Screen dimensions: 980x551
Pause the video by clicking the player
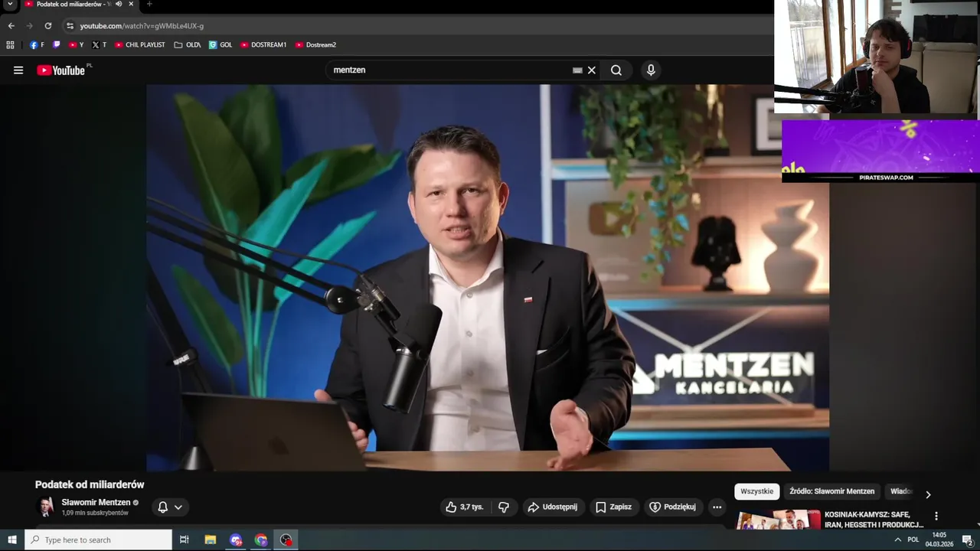[x=488, y=277]
